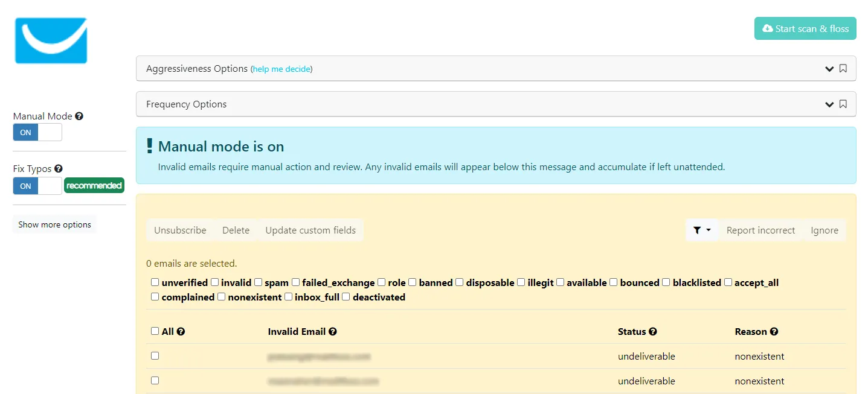Screen dimensions: 868x394
Task: Click the Start scan & floss button
Action: (805, 28)
